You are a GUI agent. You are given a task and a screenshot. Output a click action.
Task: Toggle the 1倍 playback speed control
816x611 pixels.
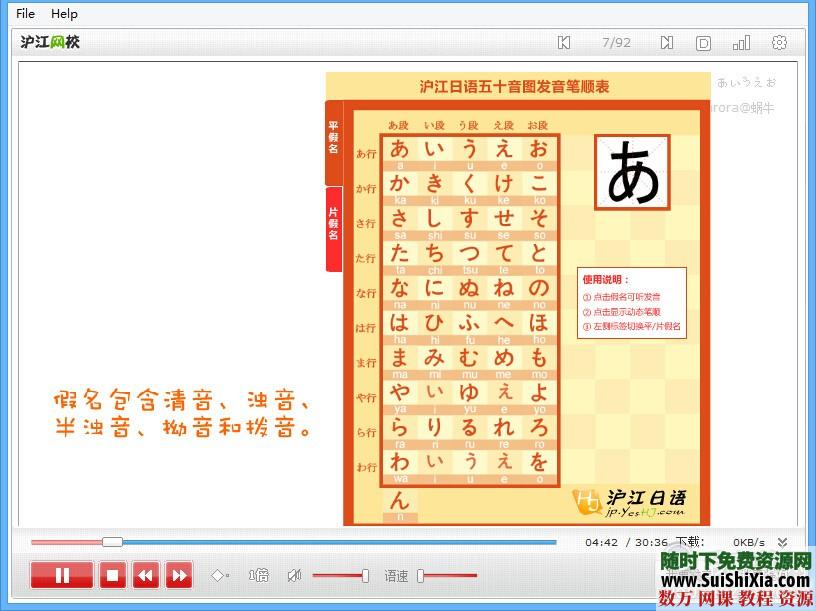[x=258, y=575]
